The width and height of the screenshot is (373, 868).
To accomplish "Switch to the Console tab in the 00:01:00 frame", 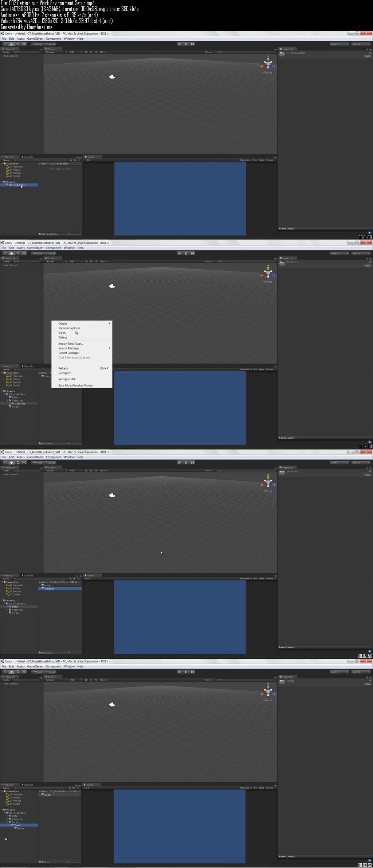I will (x=27, y=157).
